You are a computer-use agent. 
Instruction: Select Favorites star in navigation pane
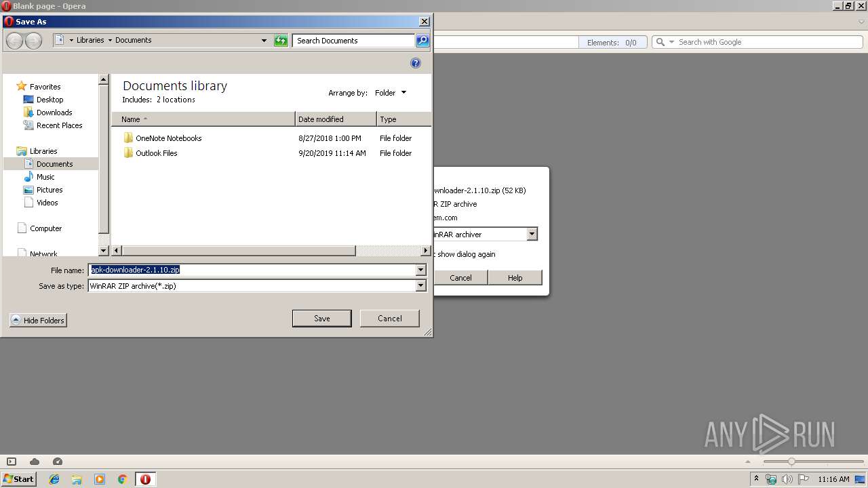pos(22,86)
